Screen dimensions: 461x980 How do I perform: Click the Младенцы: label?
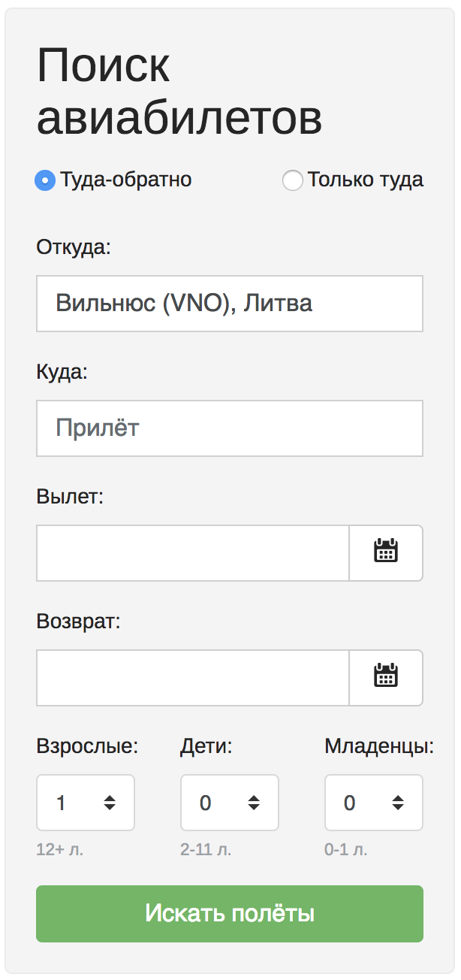379,746
